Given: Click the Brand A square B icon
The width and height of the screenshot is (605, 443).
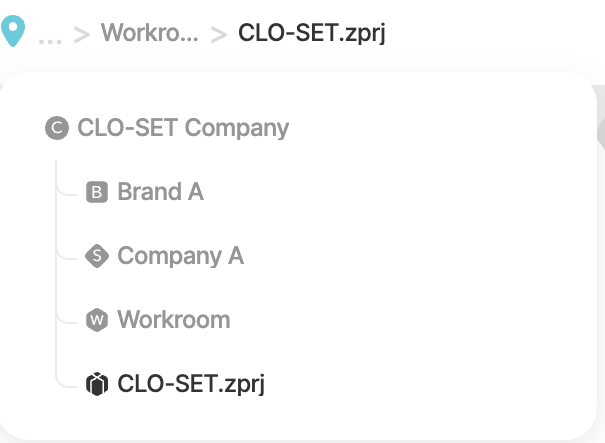Looking at the screenshot, I should pos(97,192).
